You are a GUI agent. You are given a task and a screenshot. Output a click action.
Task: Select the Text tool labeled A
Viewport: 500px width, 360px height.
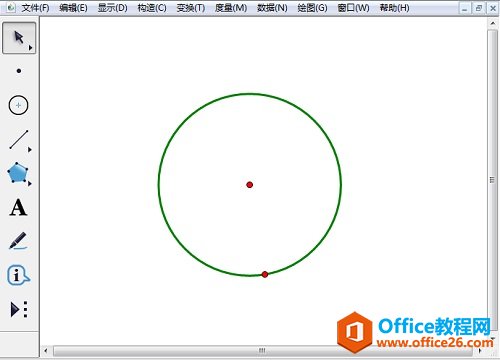[18, 208]
